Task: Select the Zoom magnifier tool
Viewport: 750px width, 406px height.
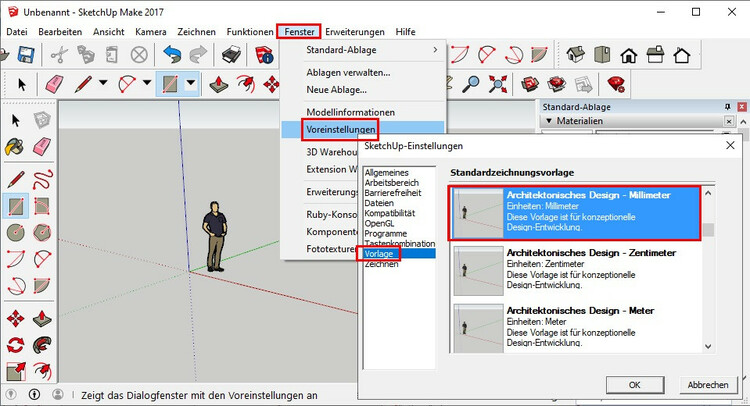Action: (471, 84)
